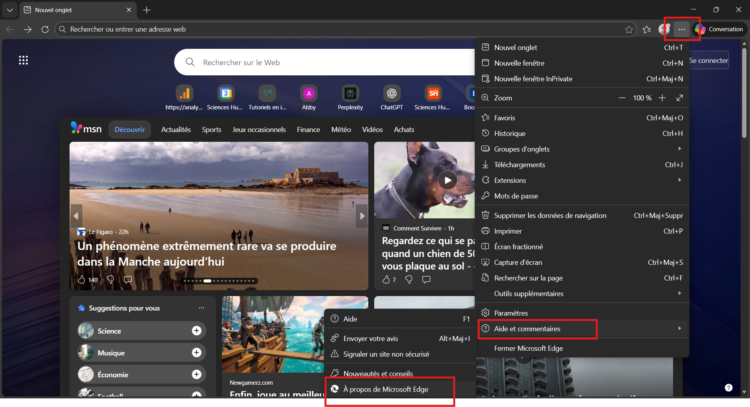750x407 pixels.
Task: Select Nouveautés et conseils
Action: click(x=400, y=374)
